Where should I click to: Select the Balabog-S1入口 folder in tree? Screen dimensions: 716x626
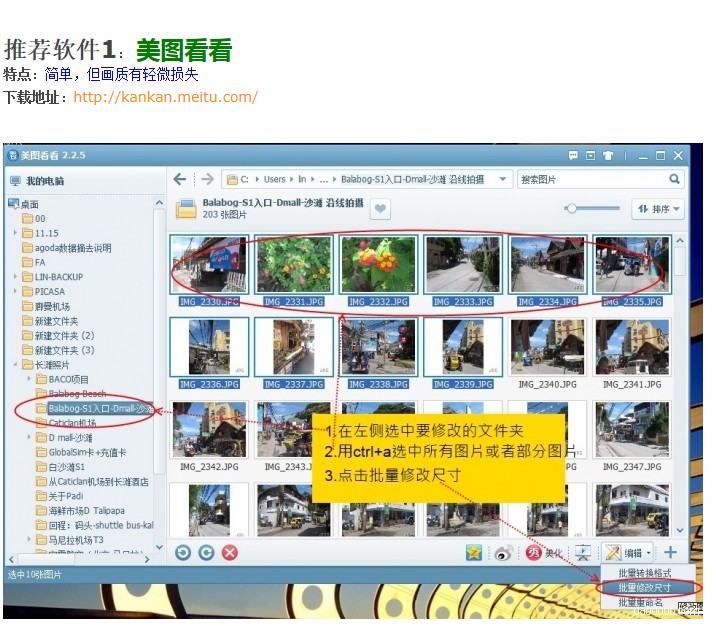click(99, 409)
